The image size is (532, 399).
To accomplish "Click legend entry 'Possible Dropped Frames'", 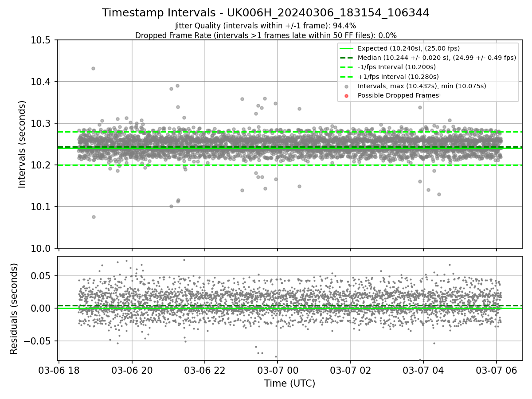I will [x=398, y=95].
